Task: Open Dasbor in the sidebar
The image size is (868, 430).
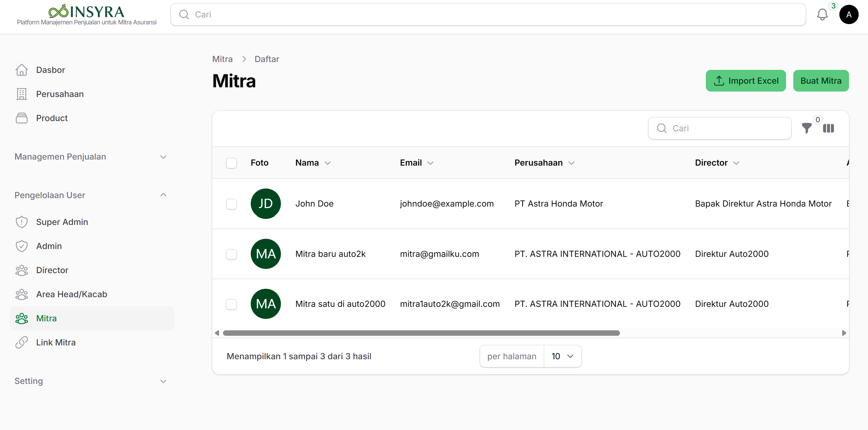Action: (x=92, y=70)
